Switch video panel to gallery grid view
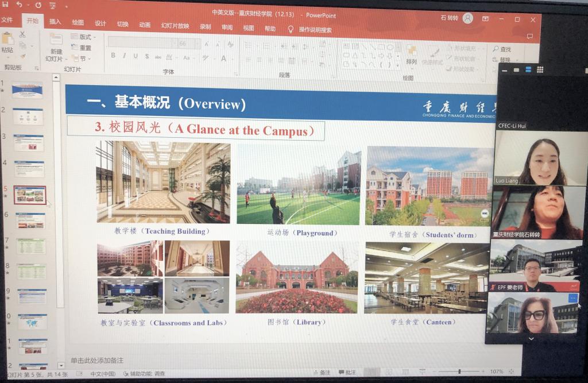The height and width of the screenshot is (383, 588). tap(539, 69)
